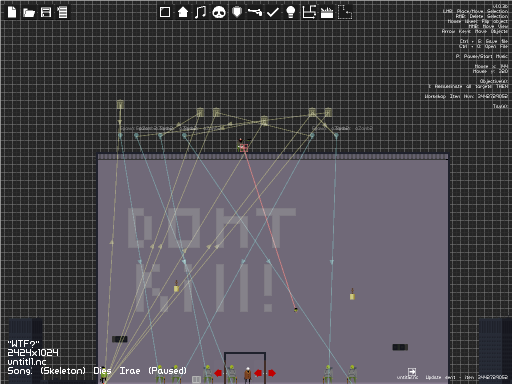512x384 pixels.
Task: Click the New File icon
Action: 12,12
